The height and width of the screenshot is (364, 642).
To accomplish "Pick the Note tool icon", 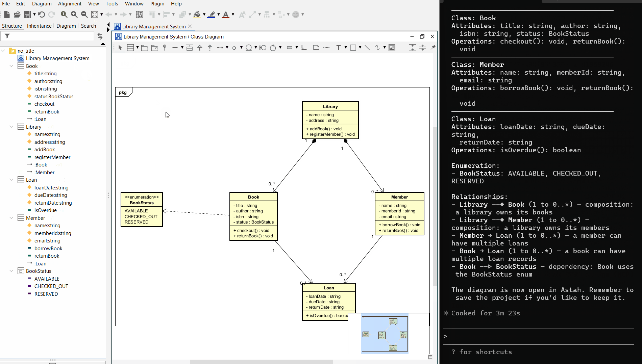I will click(316, 48).
